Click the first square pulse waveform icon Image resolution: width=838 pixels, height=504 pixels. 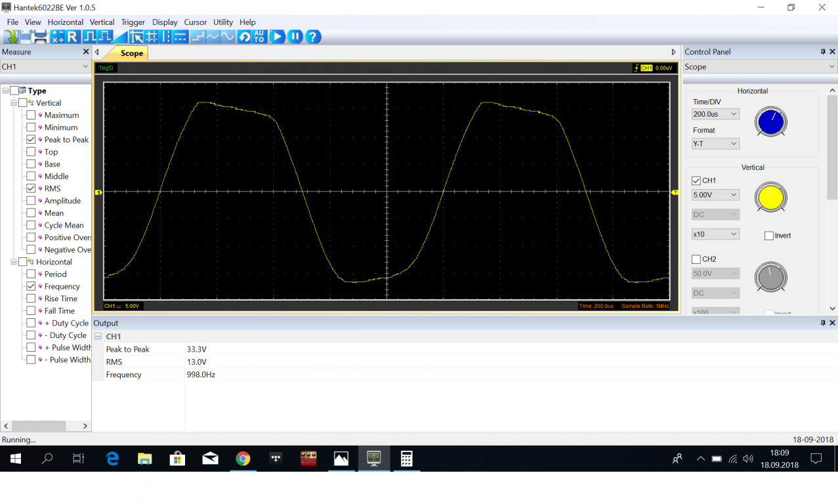[x=90, y=37]
